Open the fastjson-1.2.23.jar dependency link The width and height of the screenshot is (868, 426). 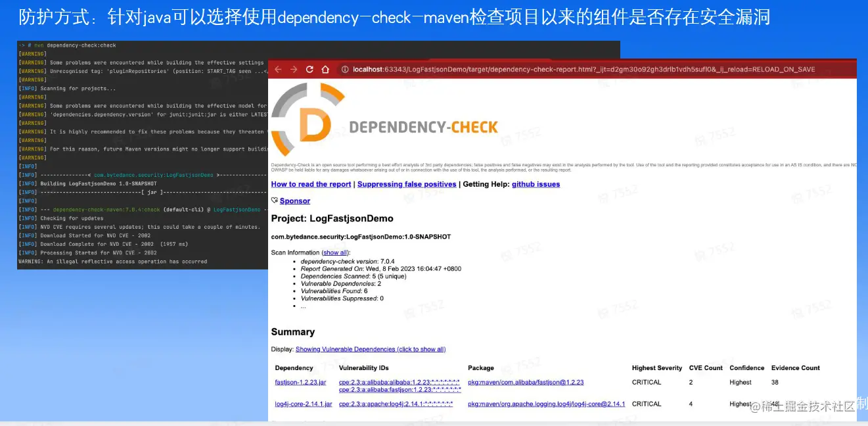(300, 382)
